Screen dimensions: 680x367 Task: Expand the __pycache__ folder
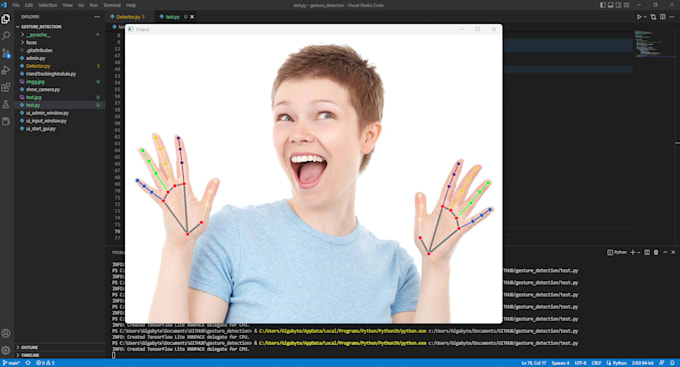click(x=60, y=35)
